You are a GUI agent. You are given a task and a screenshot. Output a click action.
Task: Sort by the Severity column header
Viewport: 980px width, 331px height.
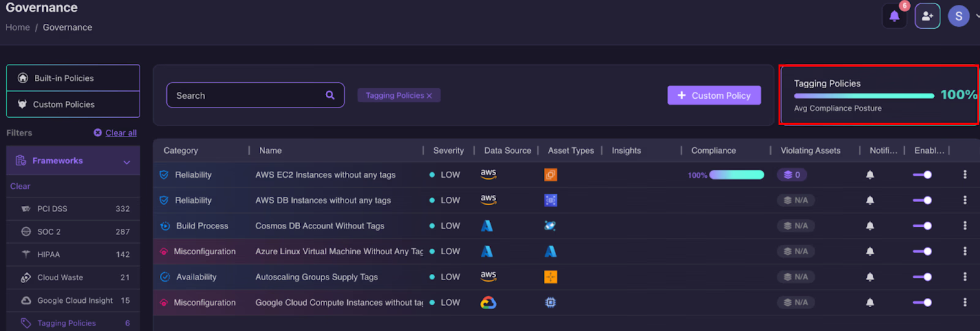click(x=448, y=150)
